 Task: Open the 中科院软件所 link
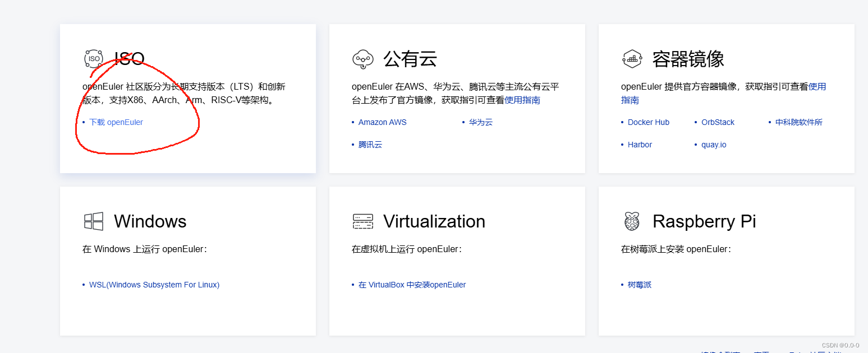tap(799, 122)
